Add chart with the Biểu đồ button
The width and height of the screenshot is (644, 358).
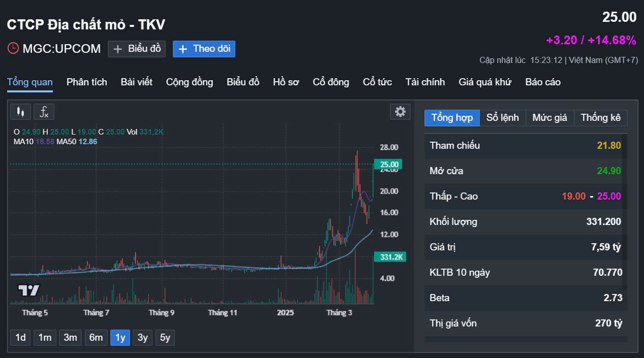(137, 49)
